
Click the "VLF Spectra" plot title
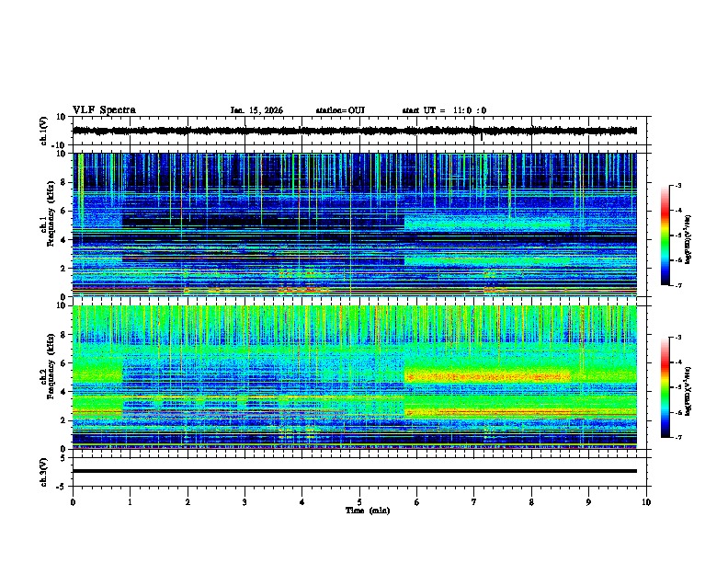click(x=104, y=110)
